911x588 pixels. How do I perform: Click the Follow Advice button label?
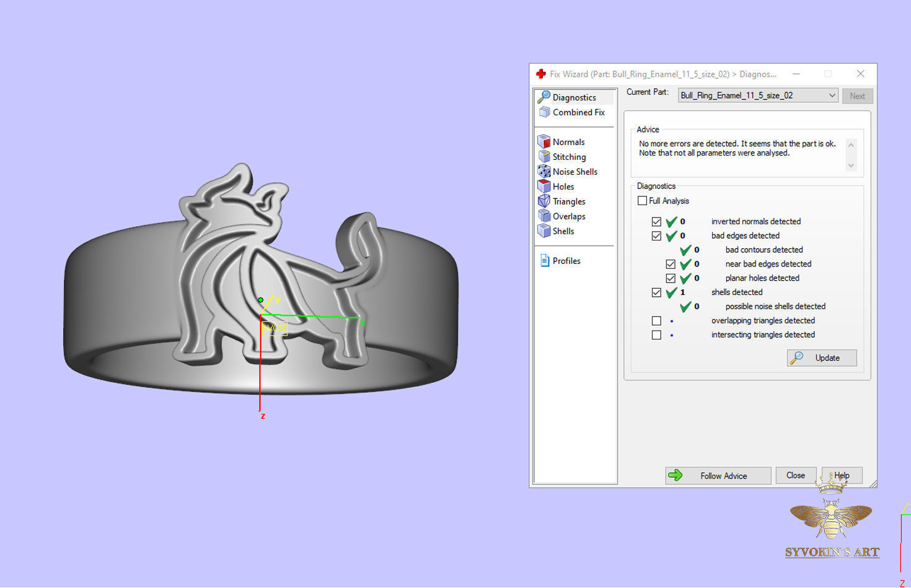723,476
